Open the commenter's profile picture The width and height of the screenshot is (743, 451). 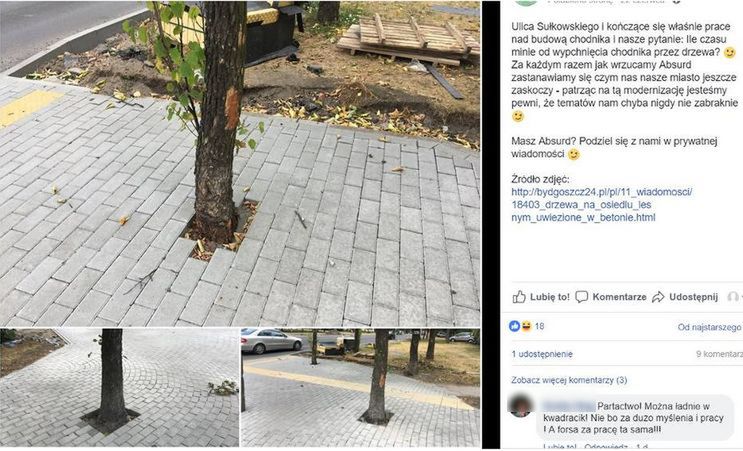[521, 405]
